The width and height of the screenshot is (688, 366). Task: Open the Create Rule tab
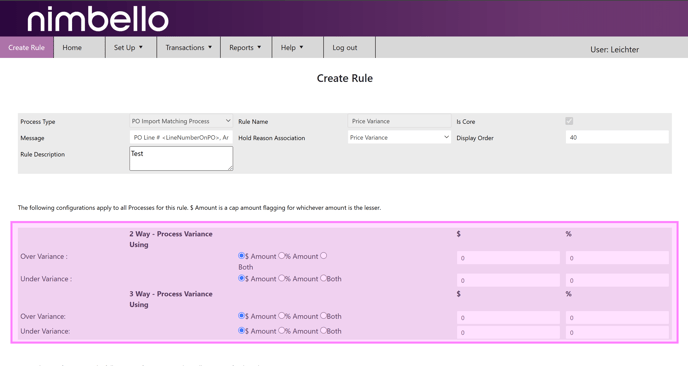tap(27, 47)
